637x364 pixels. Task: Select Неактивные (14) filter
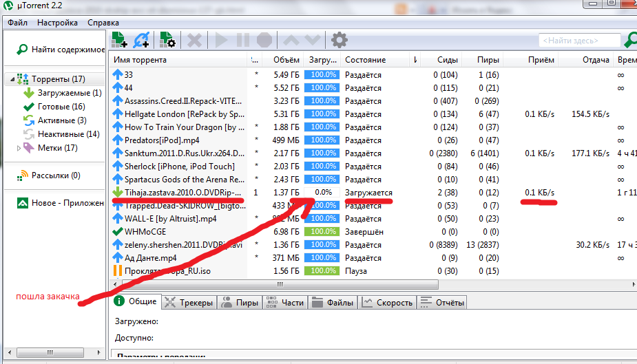tap(62, 134)
